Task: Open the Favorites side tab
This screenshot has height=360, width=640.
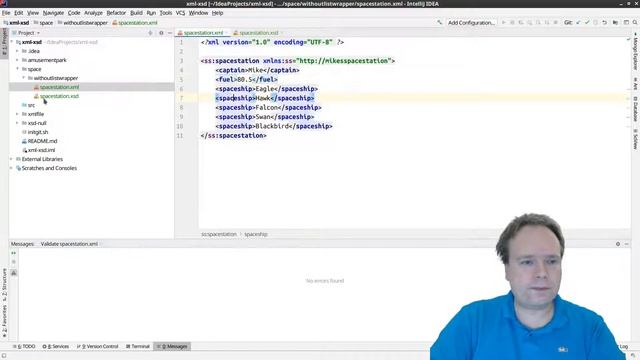Action: 4,321
